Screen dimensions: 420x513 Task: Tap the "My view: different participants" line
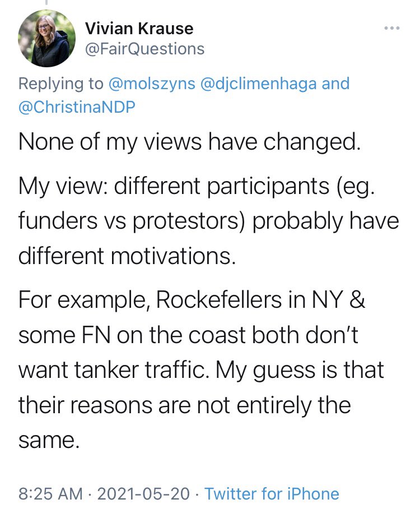click(x=197, y=186)
